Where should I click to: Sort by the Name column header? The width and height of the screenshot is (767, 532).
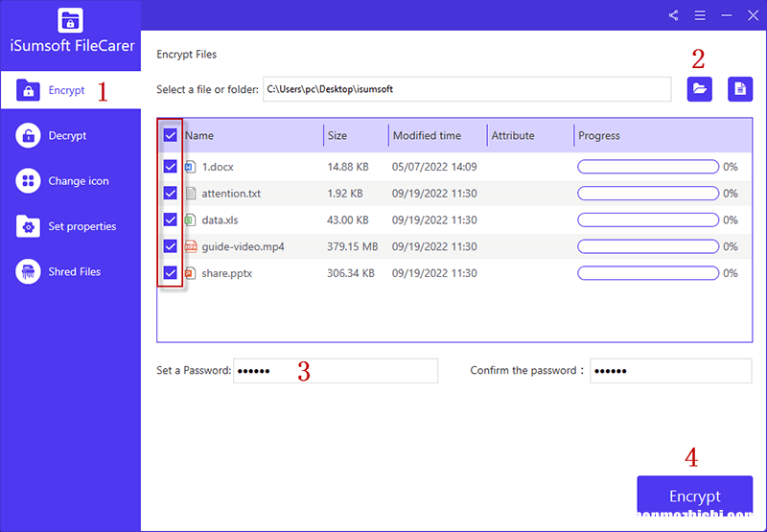point(199,135)
